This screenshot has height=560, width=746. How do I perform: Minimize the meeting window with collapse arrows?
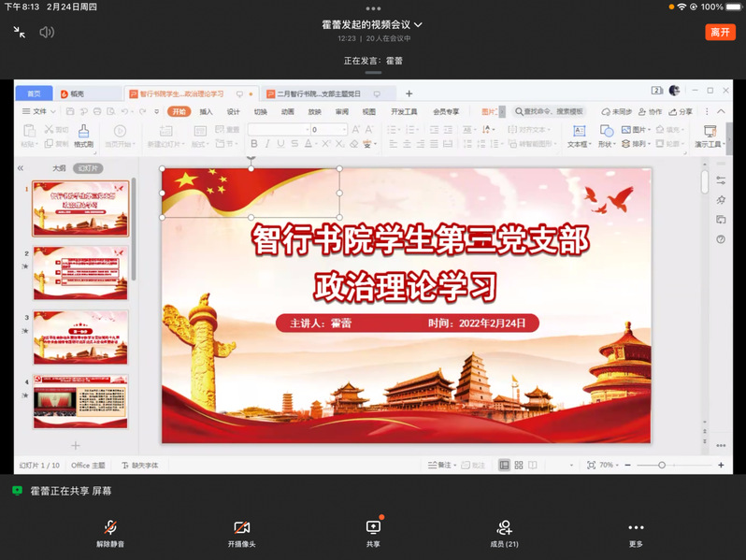(20, 32)
